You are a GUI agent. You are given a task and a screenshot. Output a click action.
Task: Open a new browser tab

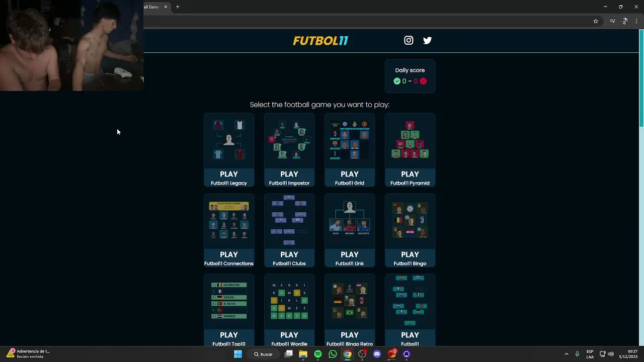(178, 7)
